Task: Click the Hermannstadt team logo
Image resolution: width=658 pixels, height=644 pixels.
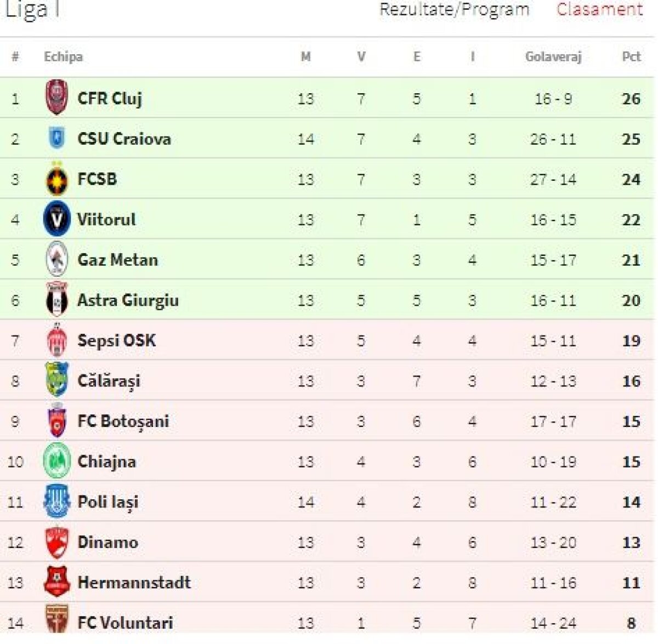Action: 56,582
